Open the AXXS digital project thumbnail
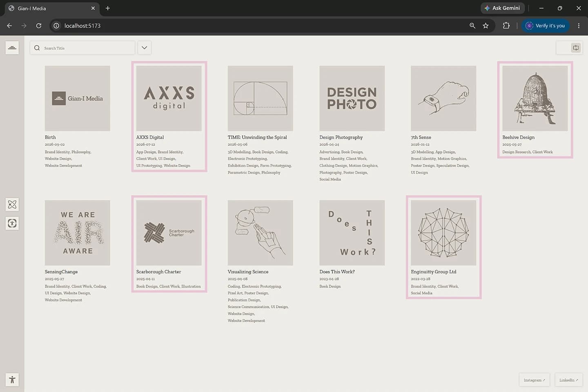Viewport: 588px width, 392px height. [x=169, y=99]
